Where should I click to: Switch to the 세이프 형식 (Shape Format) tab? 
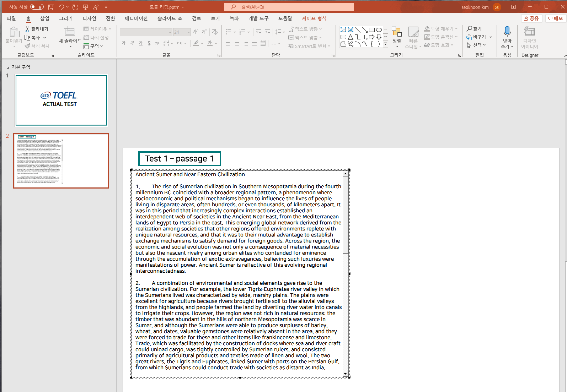[x=314, y=18]
